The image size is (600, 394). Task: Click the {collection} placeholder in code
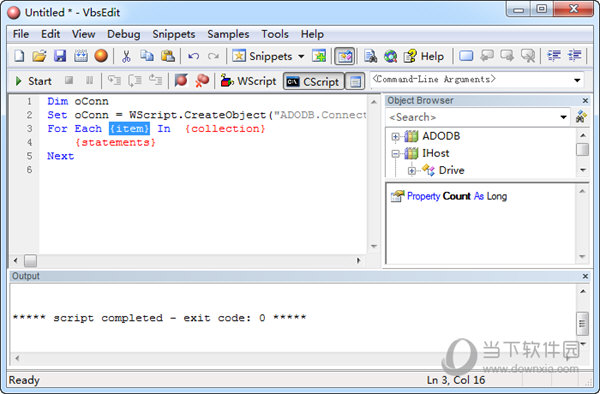[225, 129]
